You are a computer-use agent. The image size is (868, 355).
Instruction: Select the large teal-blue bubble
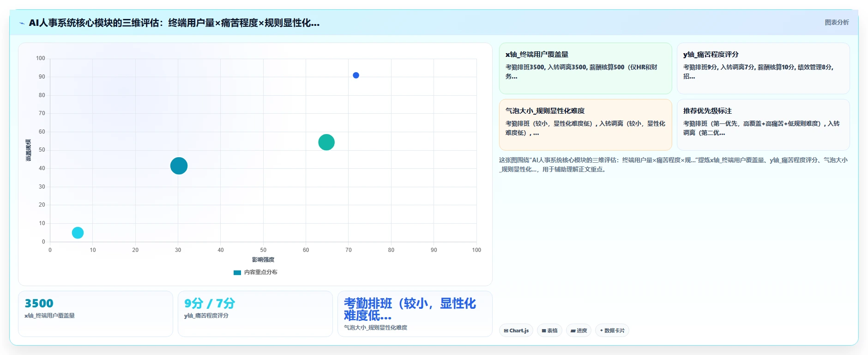click(x=179, y=165)
